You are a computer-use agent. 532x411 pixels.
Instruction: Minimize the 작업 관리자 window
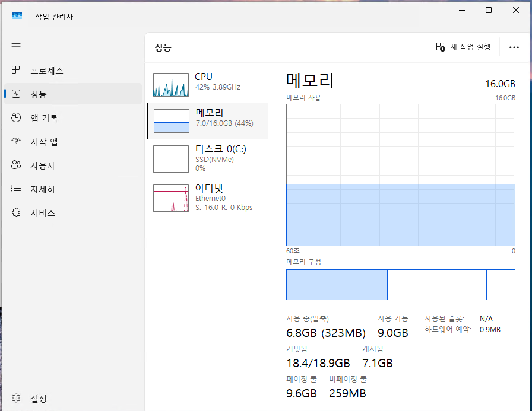pos(462,10)
